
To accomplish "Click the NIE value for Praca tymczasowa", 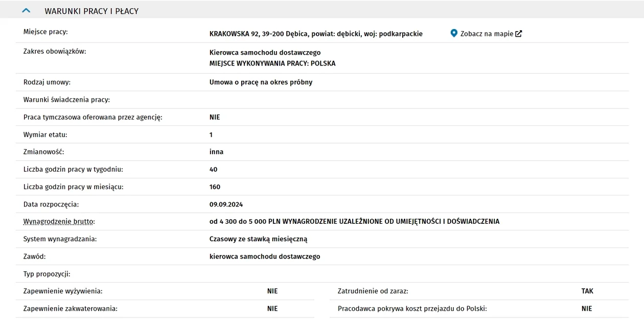I will pos(215,117).
